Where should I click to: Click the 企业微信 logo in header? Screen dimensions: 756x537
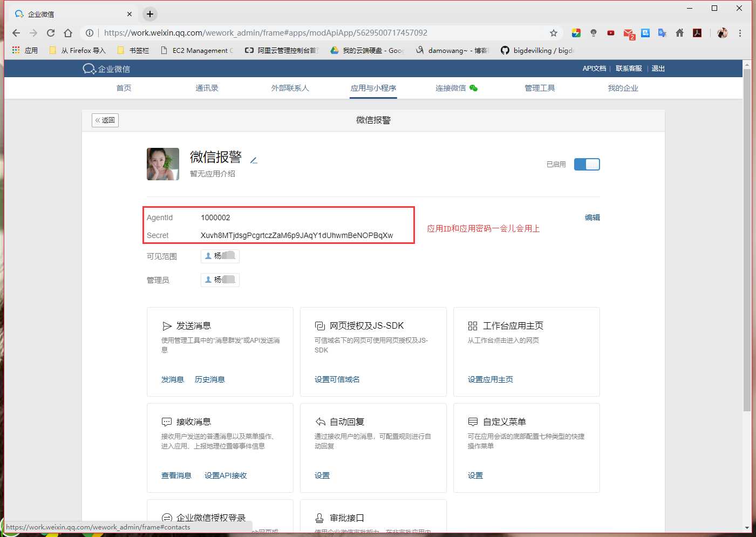pyautogui.click(x=106, y=69)
